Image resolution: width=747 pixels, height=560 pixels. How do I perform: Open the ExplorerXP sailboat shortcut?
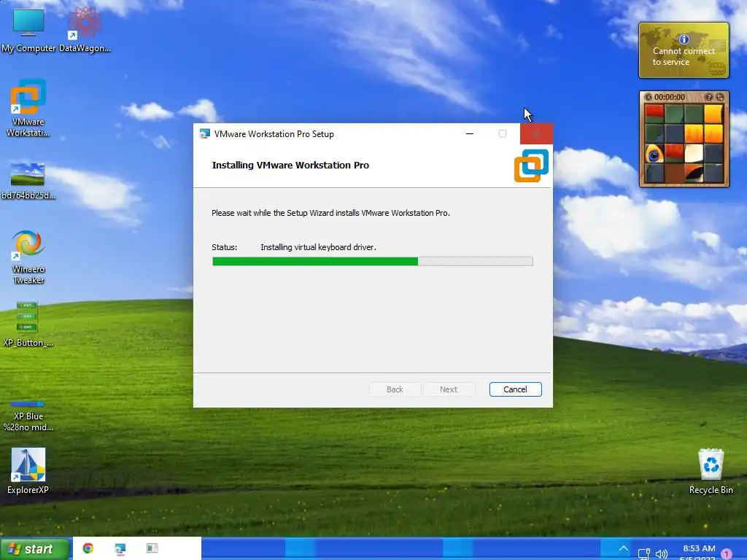[28, 471]
